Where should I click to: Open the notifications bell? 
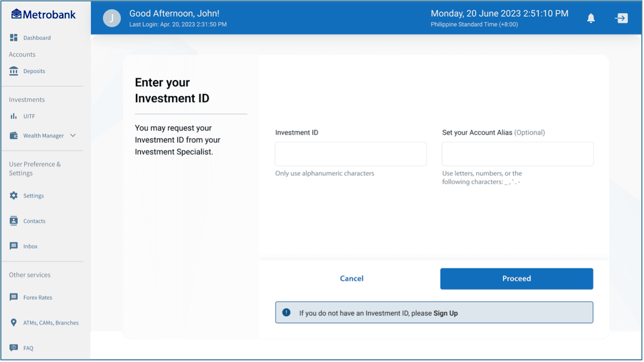[x=591, y=18]
